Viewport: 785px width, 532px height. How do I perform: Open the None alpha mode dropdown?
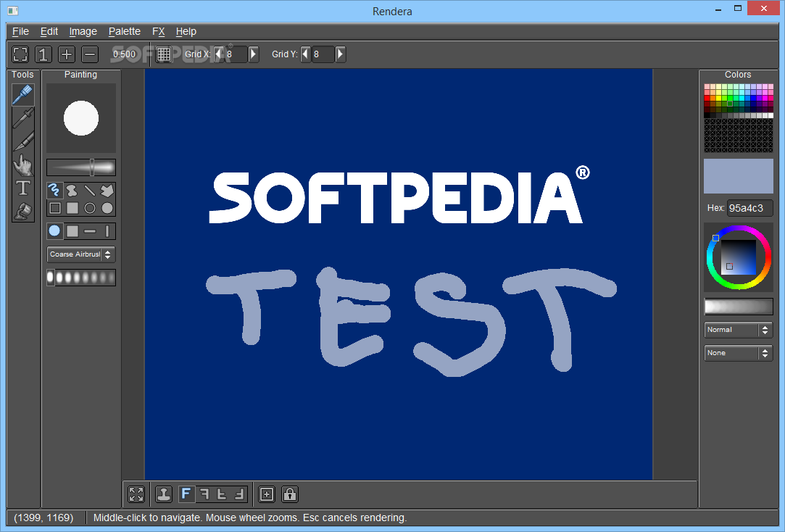point(739,353)
